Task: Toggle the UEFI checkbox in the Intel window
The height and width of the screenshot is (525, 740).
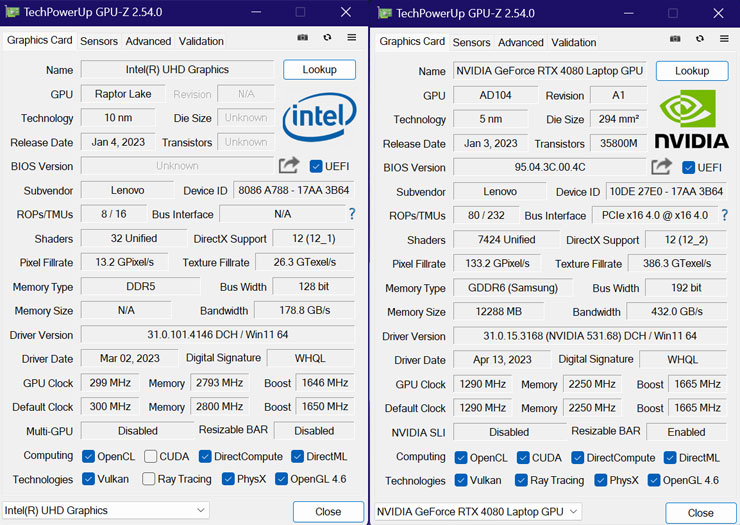Action: click(316, 166)
